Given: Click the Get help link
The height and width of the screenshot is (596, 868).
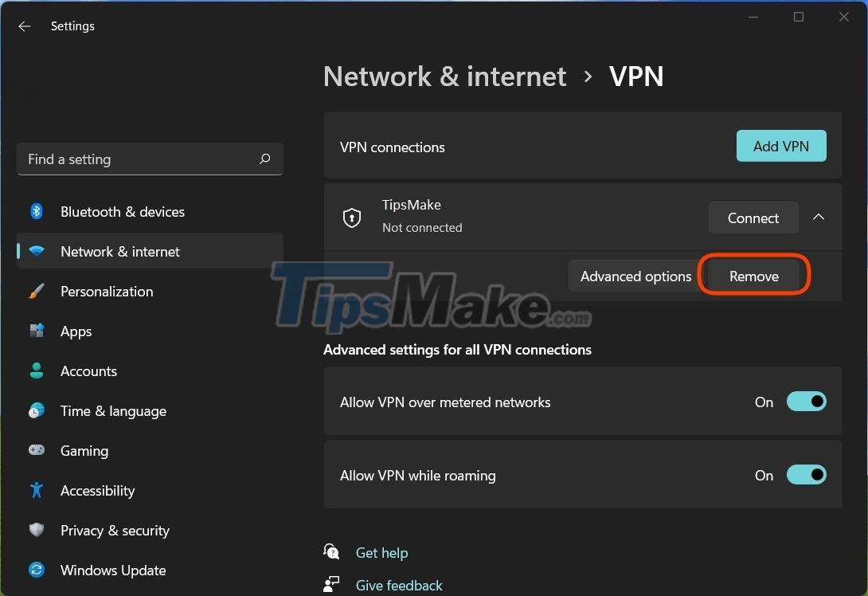Looking at the screenshot, I should tap(381, 552).
